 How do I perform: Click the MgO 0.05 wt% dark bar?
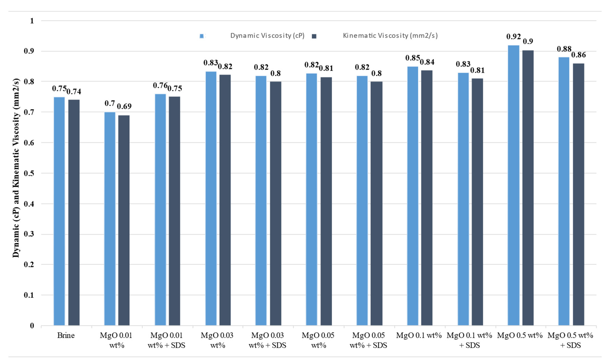326,201
